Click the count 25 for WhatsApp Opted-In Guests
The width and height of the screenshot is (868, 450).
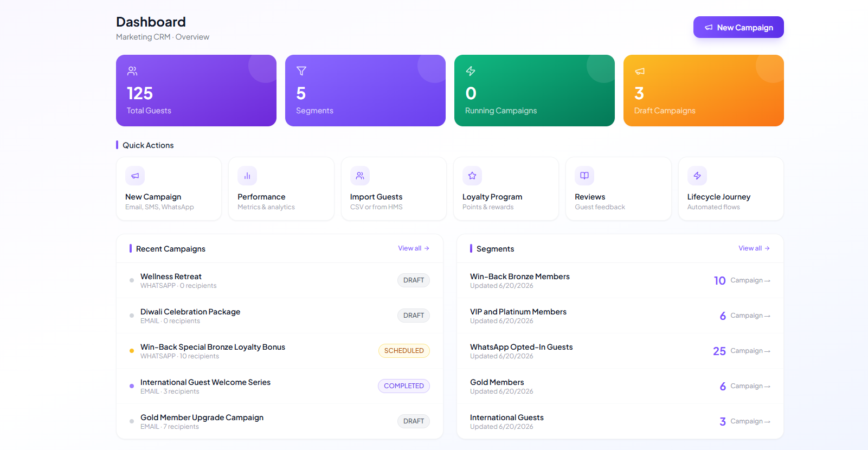coord(719,351)
